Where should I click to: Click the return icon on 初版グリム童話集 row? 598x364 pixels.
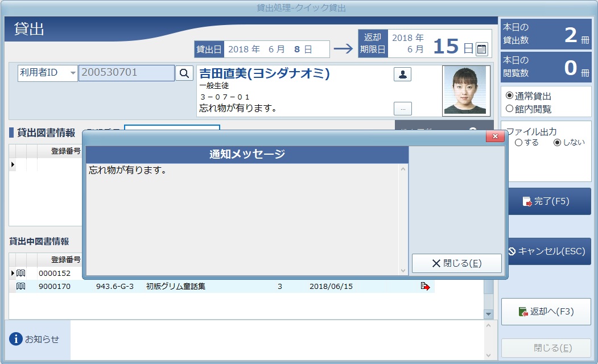pyautogui.click(x=425, y=286)
